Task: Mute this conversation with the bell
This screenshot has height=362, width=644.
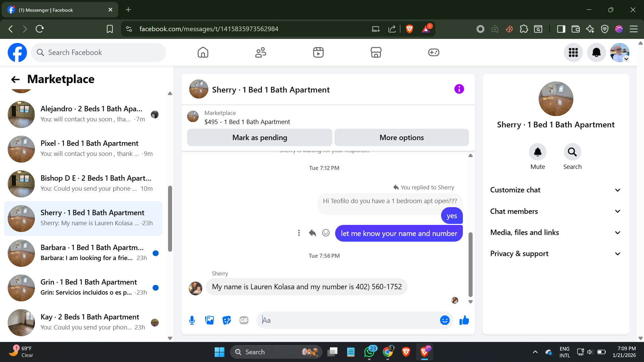Action: point(537,153)
